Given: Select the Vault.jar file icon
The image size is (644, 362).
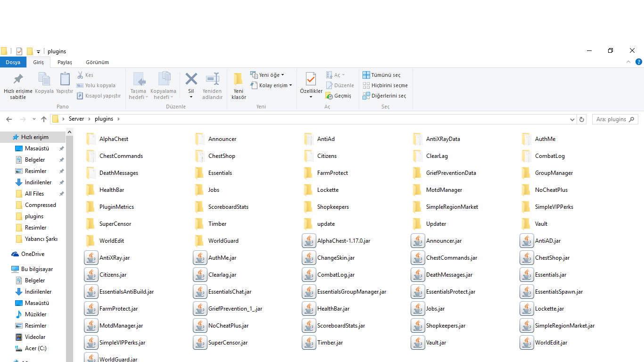Looking at the screenshot, I should (418, 343).
